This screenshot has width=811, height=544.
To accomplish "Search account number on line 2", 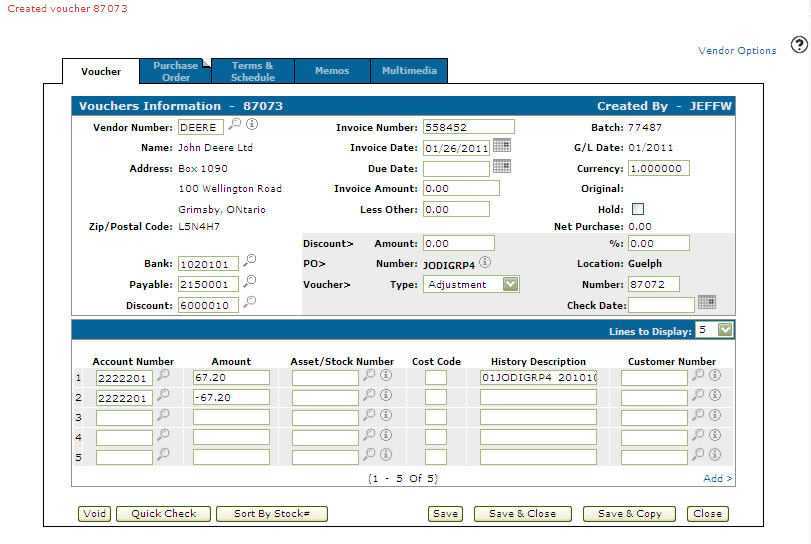I will click(163, 395).
